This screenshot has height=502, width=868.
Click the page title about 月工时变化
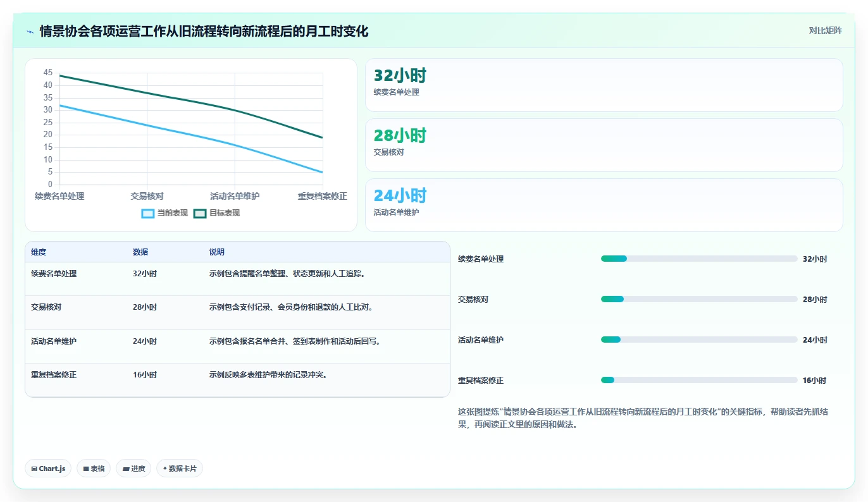click(204, 31)
